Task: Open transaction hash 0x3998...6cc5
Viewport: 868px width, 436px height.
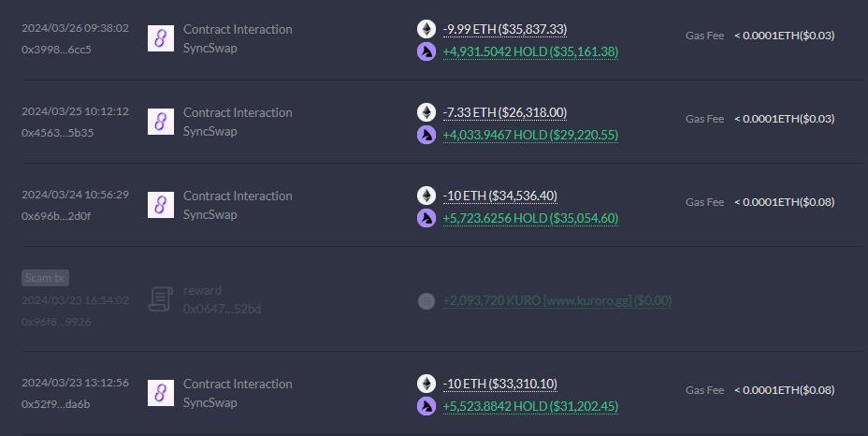Action: tap(56, 50)
